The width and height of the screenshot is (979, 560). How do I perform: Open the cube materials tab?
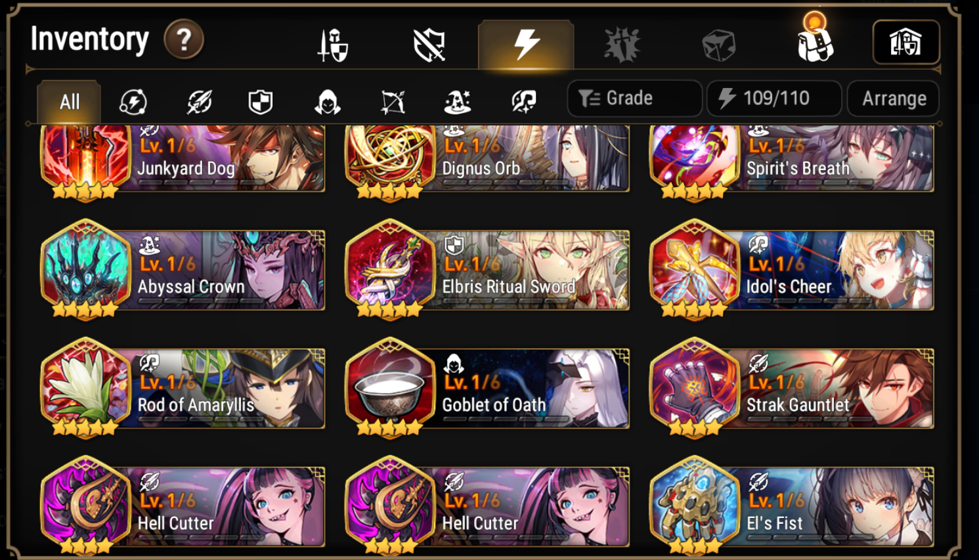coord(718,45)
